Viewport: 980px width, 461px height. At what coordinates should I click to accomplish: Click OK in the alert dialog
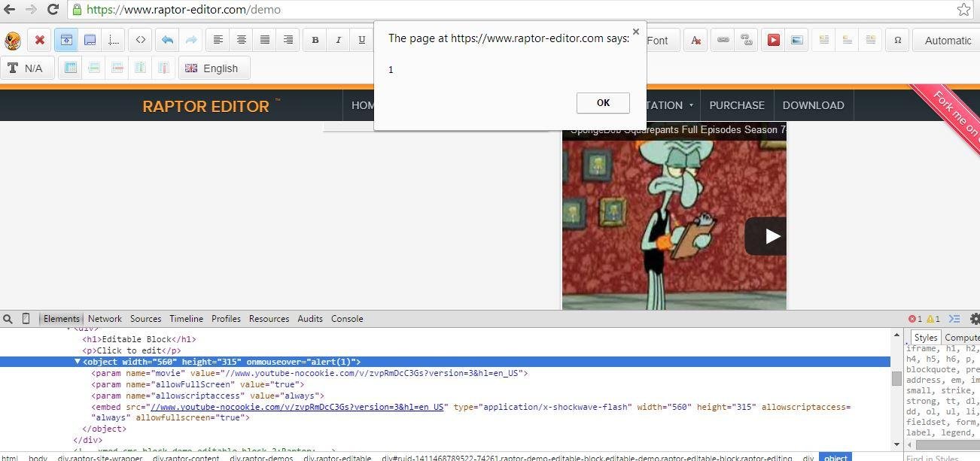pos(603,103)
